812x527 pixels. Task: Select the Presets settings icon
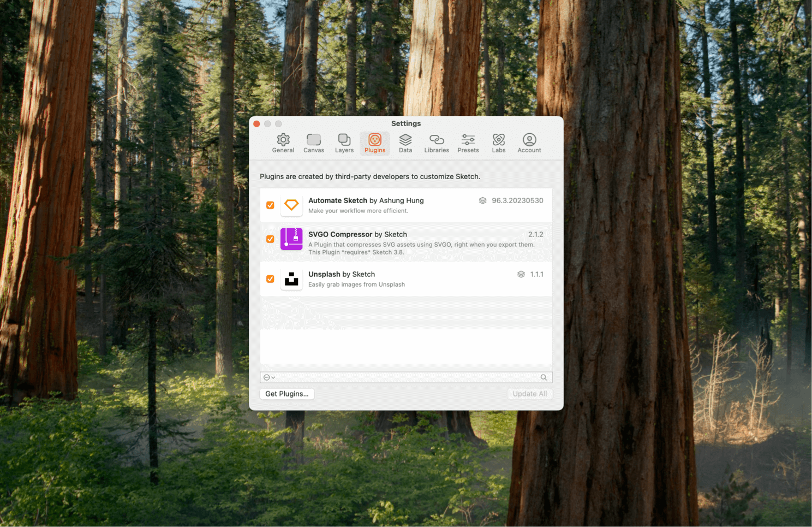(x=468, y=143)
